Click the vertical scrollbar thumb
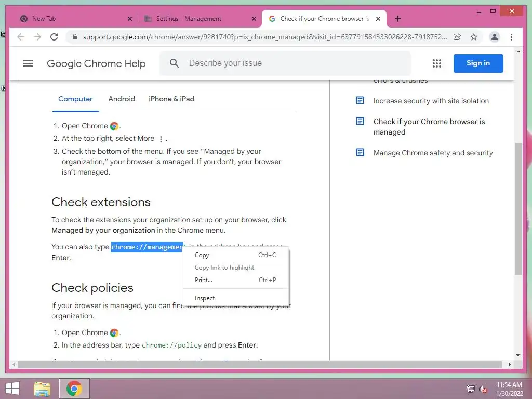Screen dimensions: 532x399 click(518, 209)
